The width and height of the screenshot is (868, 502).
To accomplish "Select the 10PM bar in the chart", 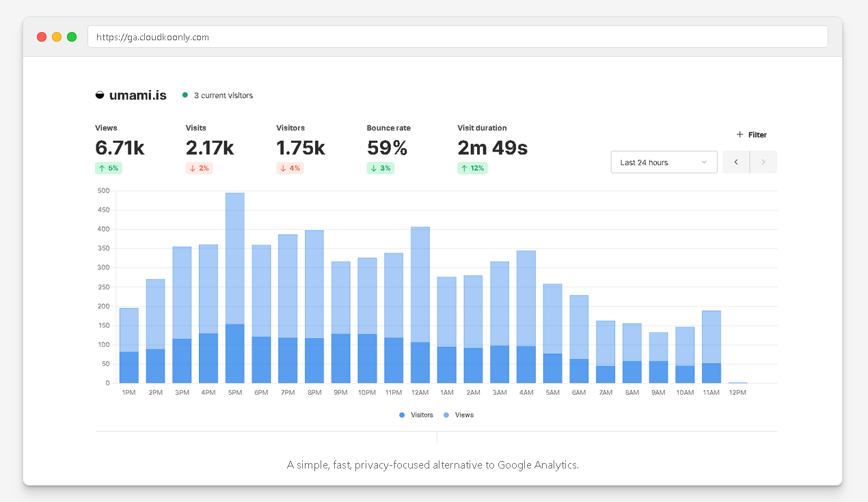I will click(367, 320).
